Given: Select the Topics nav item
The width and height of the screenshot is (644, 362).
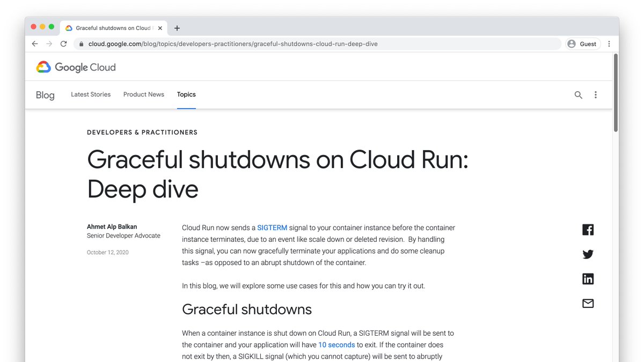Looking at the screenshot, I should (x=186, y=94).
